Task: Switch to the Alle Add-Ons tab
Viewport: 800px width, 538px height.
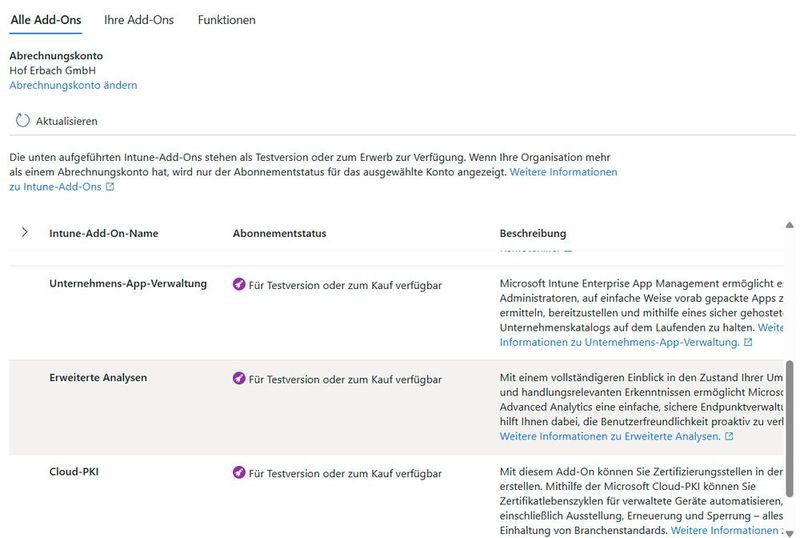Action: point(46,20)
